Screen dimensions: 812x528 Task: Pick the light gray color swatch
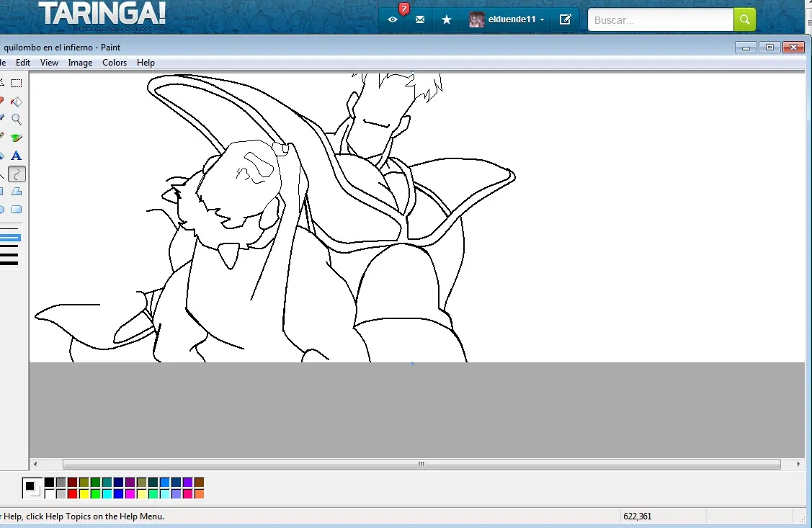click(61, 494)
